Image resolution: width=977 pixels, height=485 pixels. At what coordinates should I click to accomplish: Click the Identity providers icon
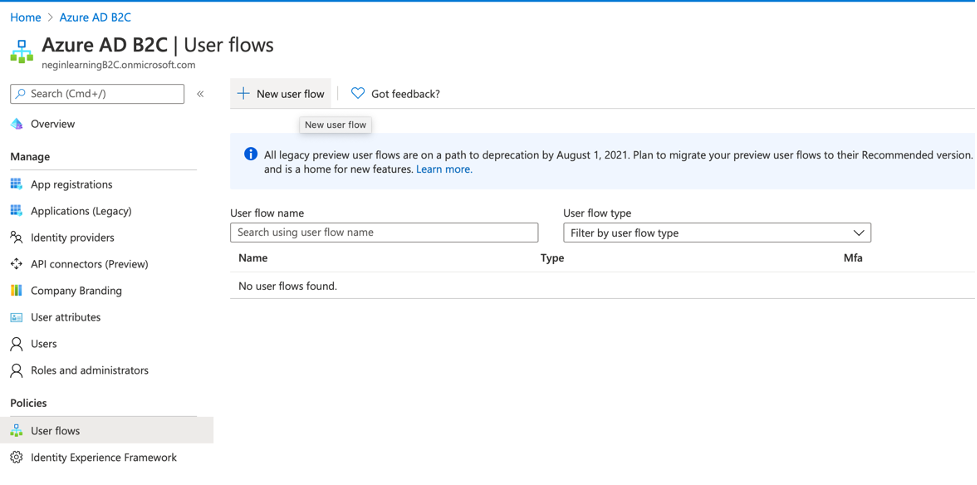[16, 238]
